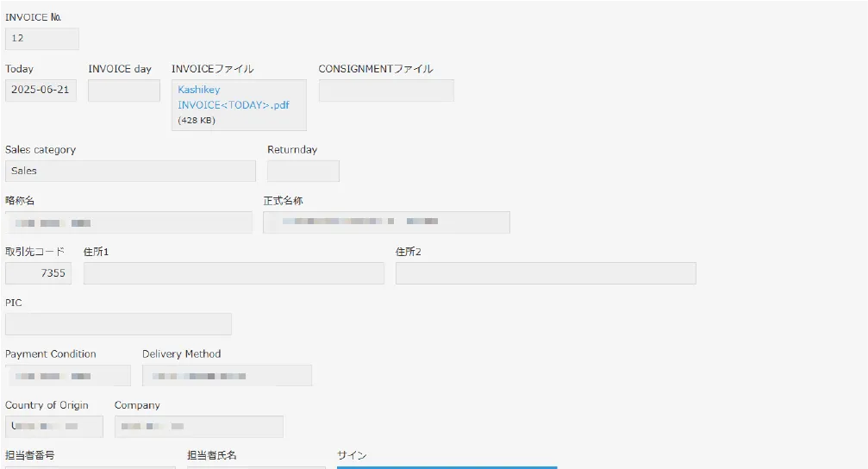The width and height of the screenshot is (868, 469).
Task: Click into the 正式名称 field
Action: click(x=386, y=222)
